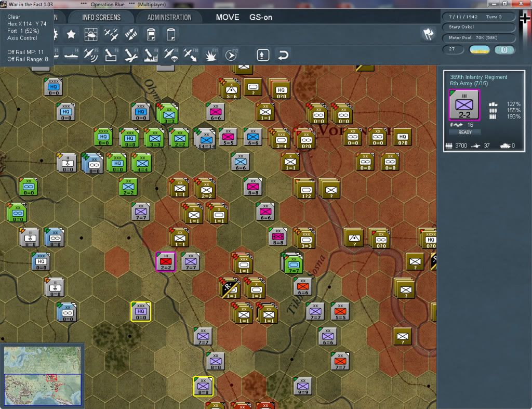Select the blue XXXX HQ counter
Screen dimensions: 532x409
[54, 87]
